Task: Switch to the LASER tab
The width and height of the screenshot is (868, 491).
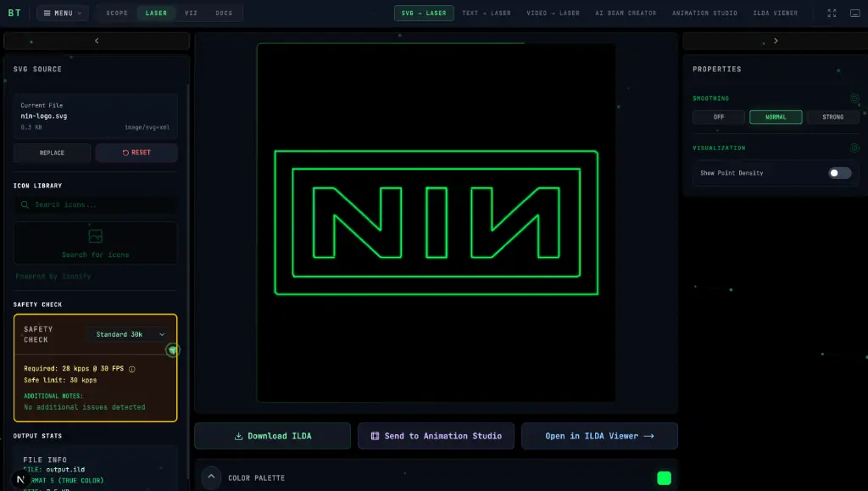Action: 156,13
